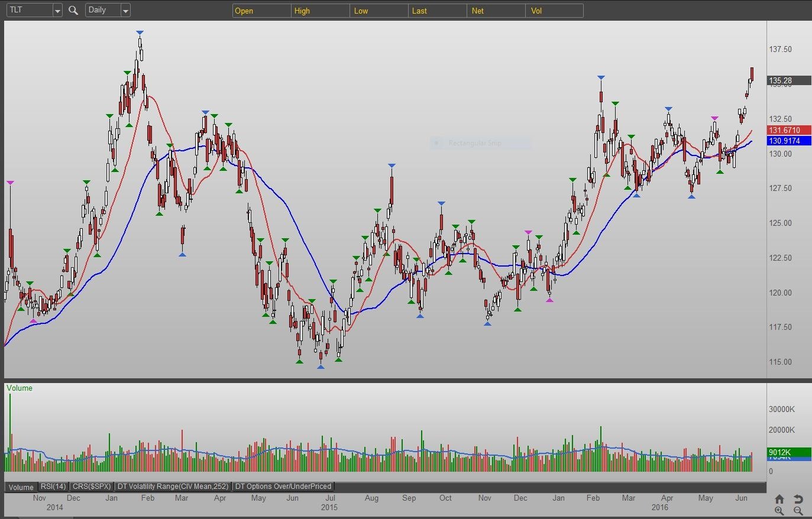Switch to the RSI(14) tab
This screenshot has width=812, height=519.
53,486
